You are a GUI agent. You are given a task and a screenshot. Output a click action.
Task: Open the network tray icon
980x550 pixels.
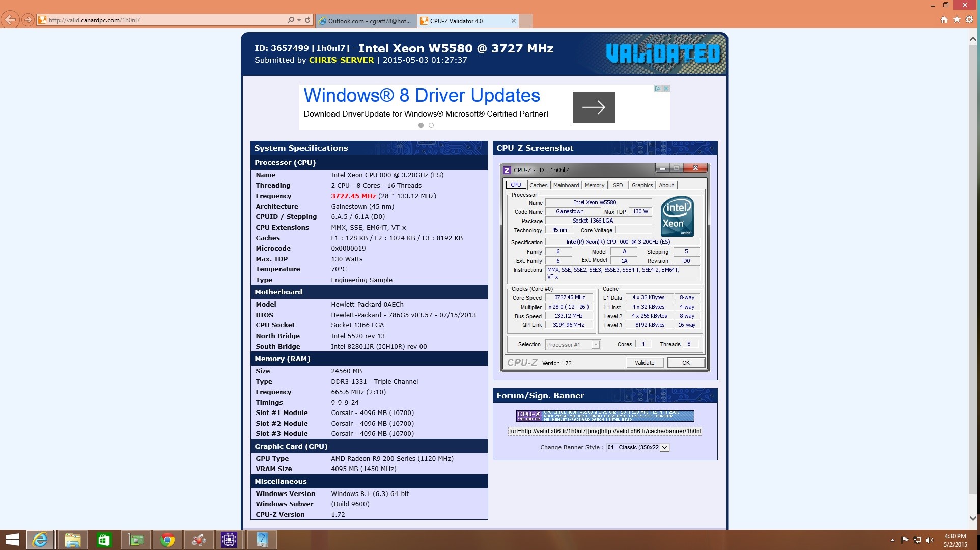coord(917,540)
